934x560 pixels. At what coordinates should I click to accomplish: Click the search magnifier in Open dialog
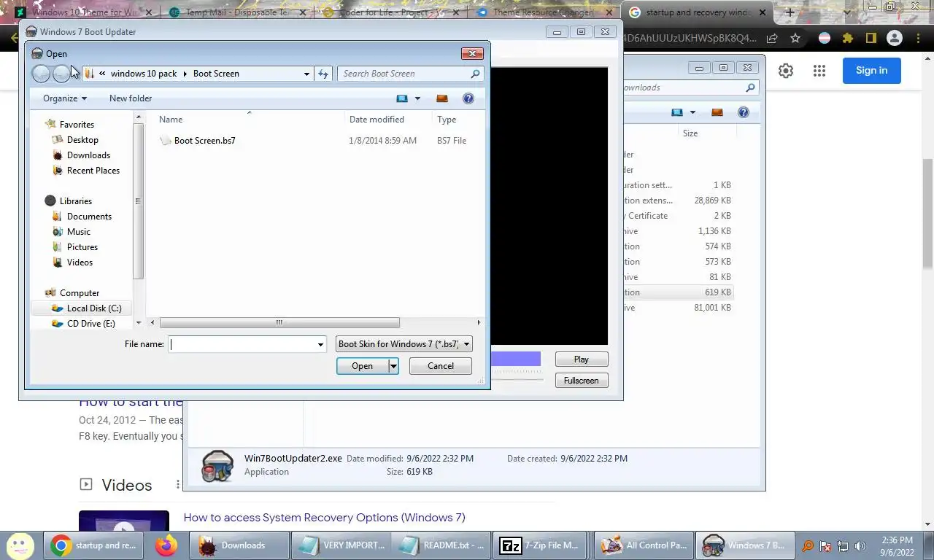475,74
